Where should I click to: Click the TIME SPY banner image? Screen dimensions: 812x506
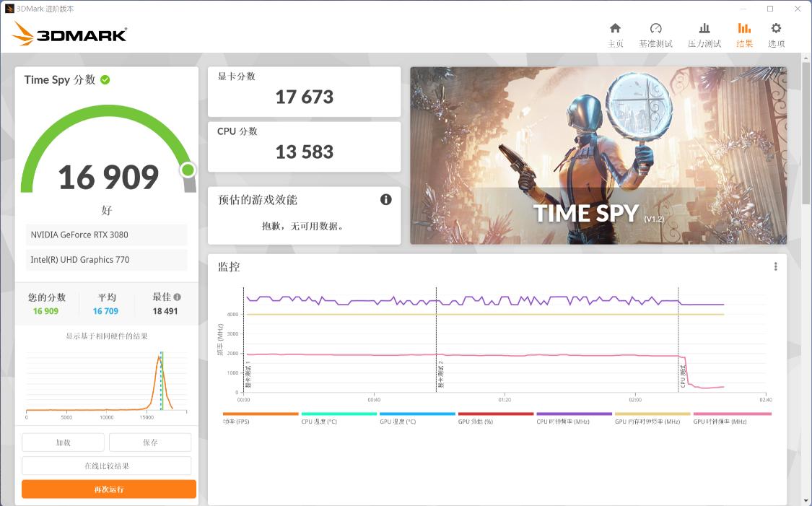click(x=598, y=156)
